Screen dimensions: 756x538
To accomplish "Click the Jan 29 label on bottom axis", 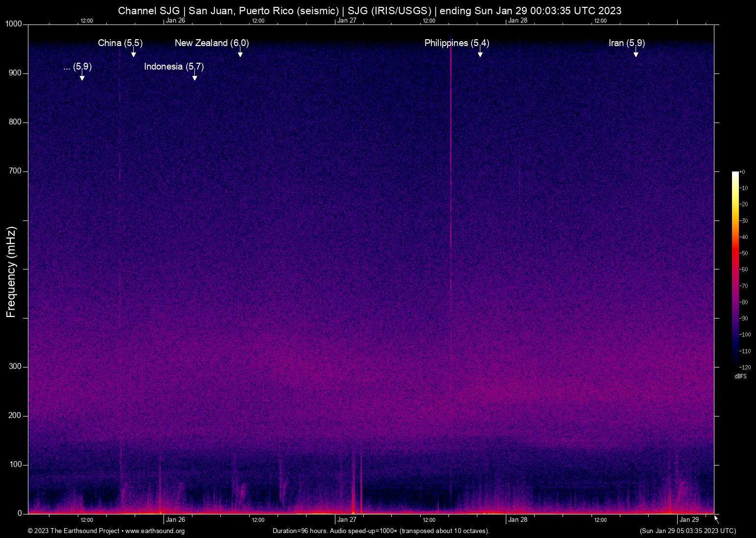I will [x=689, y=520].
